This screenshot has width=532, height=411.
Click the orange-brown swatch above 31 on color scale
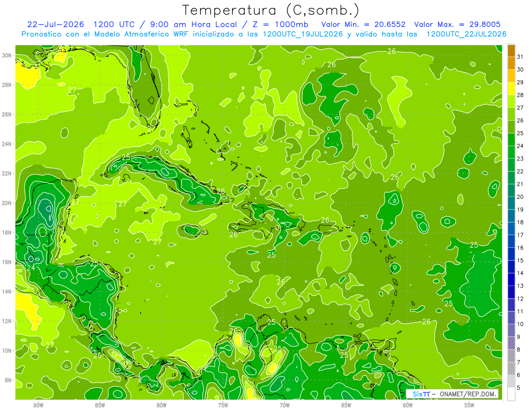512,51
